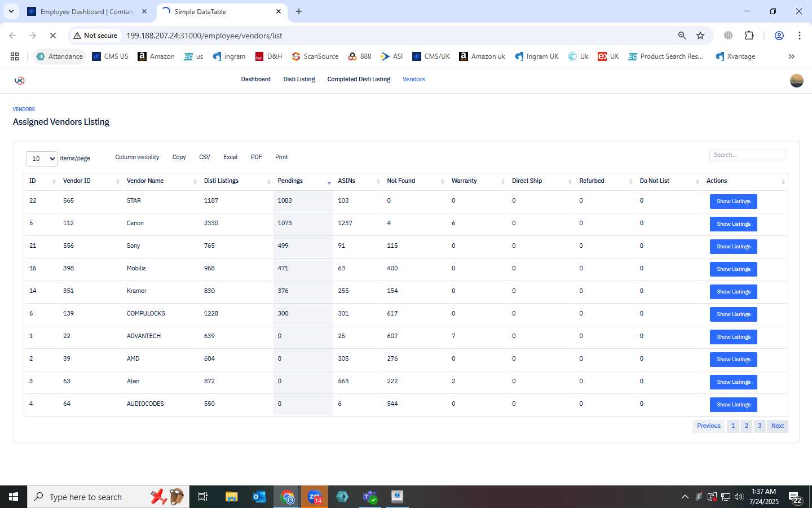Select the Vendors nav item
Screen dimensions: 812x508
414,80
